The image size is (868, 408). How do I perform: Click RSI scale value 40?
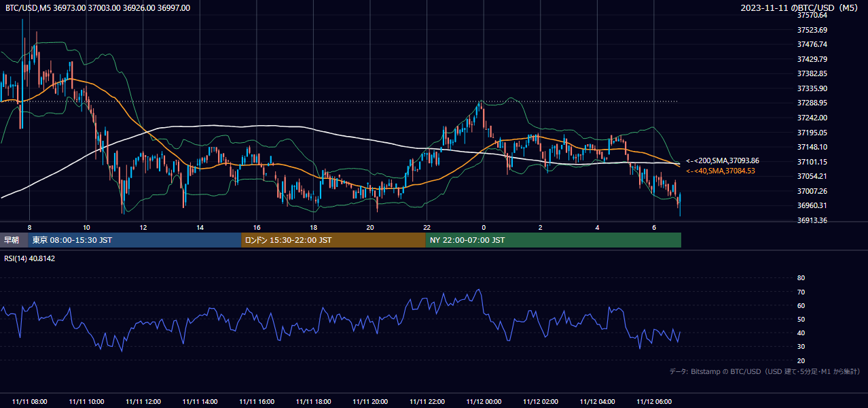801,333
